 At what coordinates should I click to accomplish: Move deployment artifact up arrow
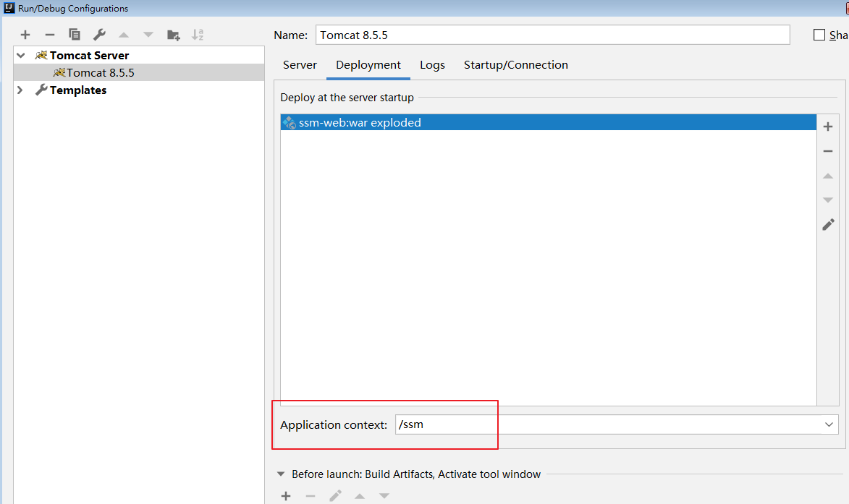pyautogui.click(x=828, y=176)
